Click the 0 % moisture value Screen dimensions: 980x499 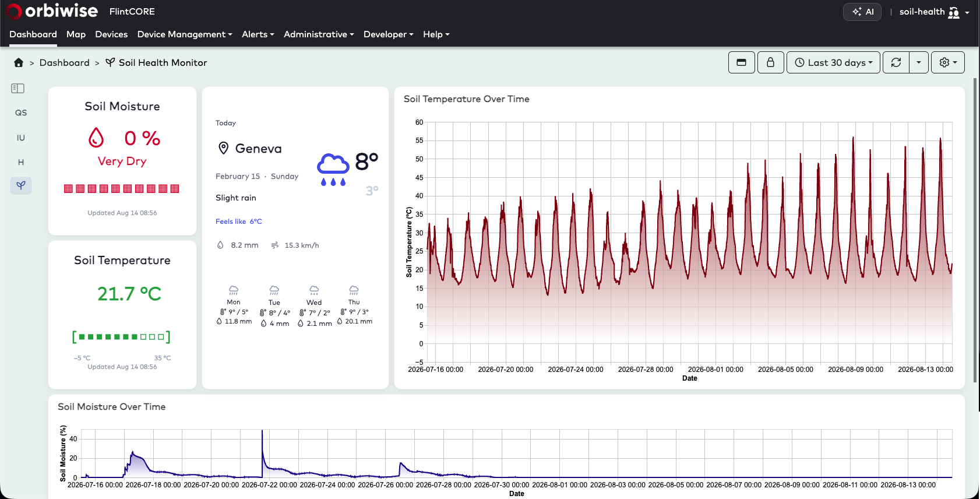[x=142, y=138]
